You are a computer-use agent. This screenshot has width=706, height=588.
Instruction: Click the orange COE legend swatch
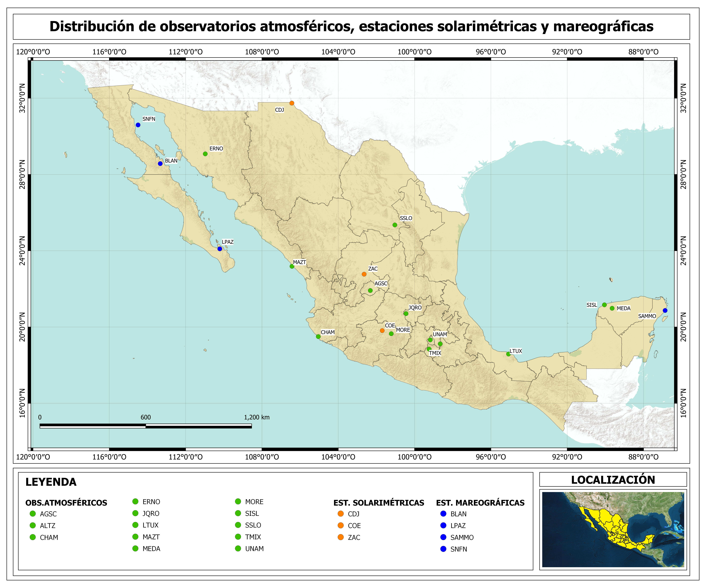click(x=341, y=526)
